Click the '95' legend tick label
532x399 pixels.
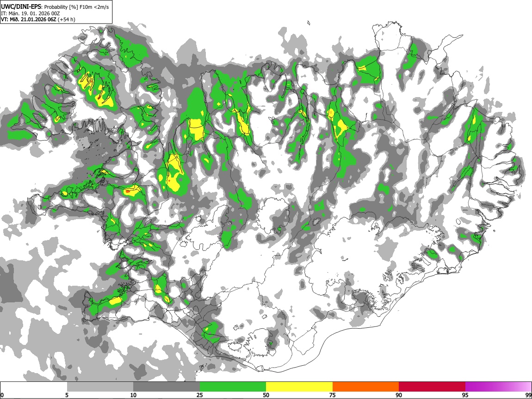[465, 395]
